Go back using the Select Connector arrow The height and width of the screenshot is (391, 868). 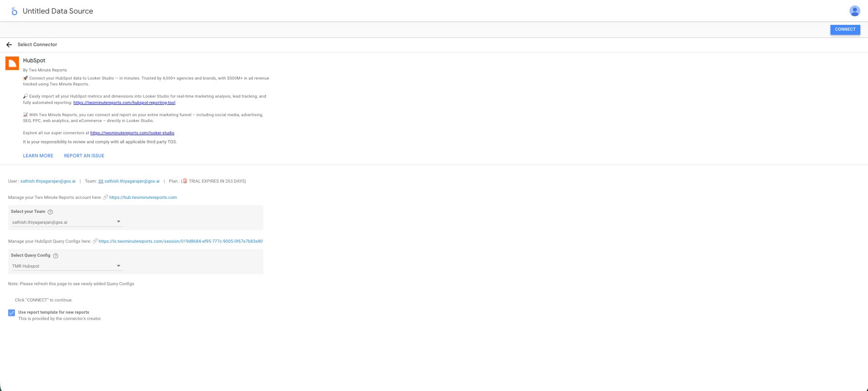pos(9,45)
